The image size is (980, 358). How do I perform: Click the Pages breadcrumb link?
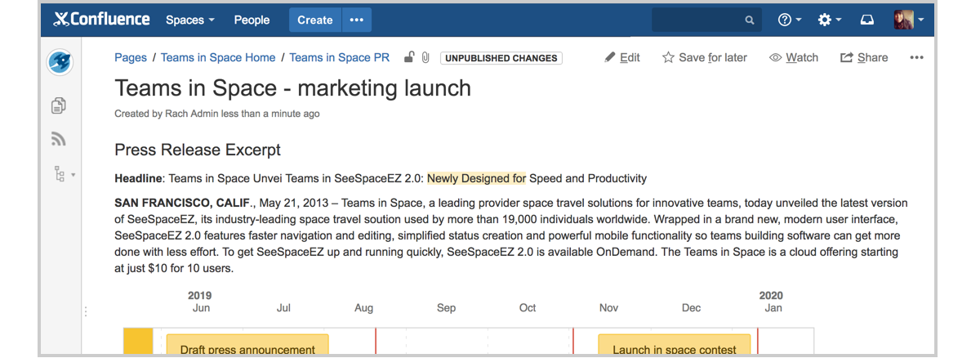(x=131, y=57)
